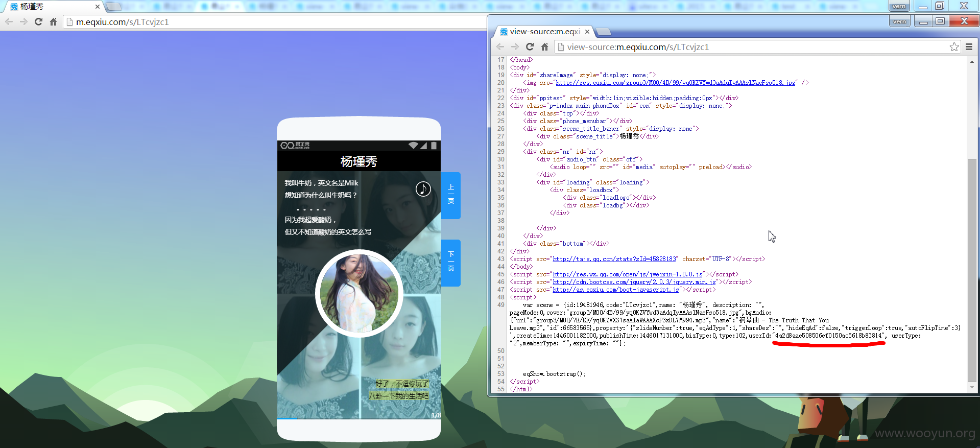The width and height of the screenshot is (980, 448).
Task: Open Home in view-source window
Action: [544, 47]
